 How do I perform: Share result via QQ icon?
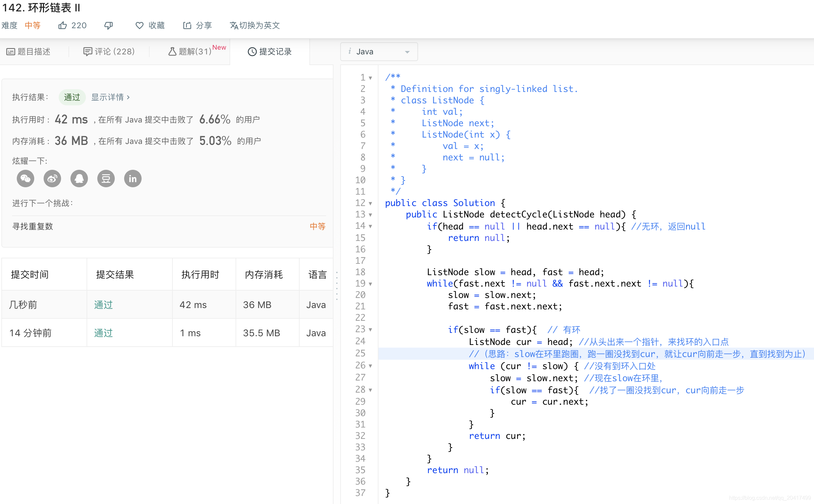click(79, 179)
